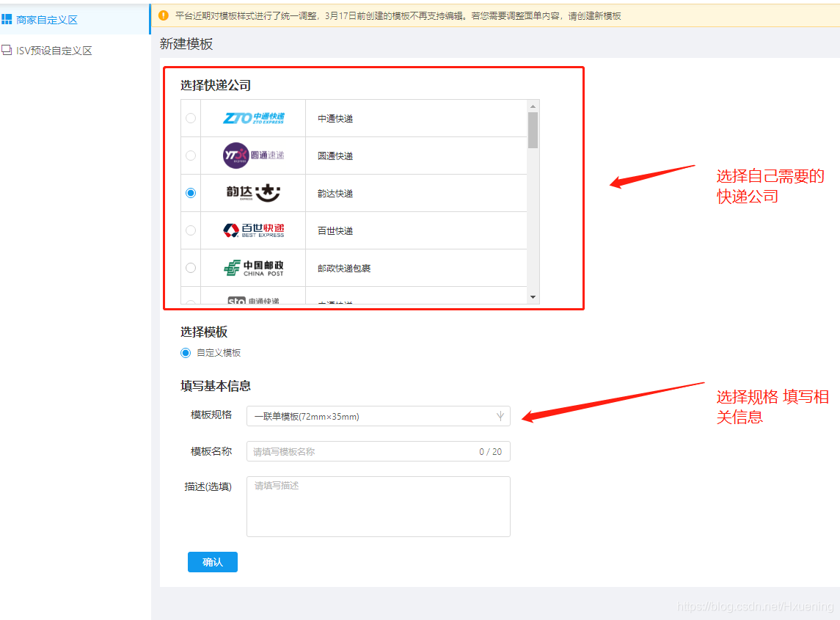Select the 韵达快递 radio button

tap(191, 193)
